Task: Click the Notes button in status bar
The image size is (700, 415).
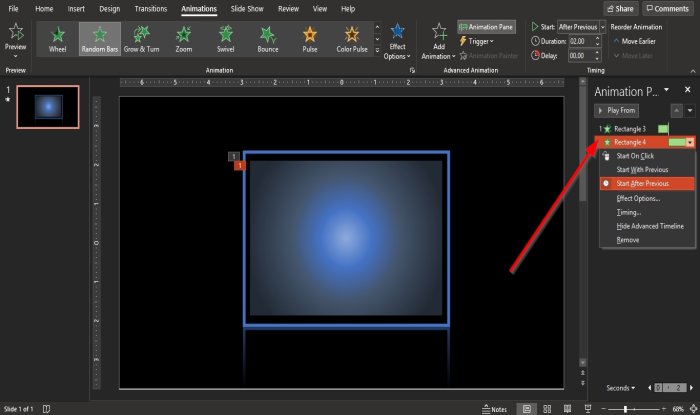Action: pos(495,409)
